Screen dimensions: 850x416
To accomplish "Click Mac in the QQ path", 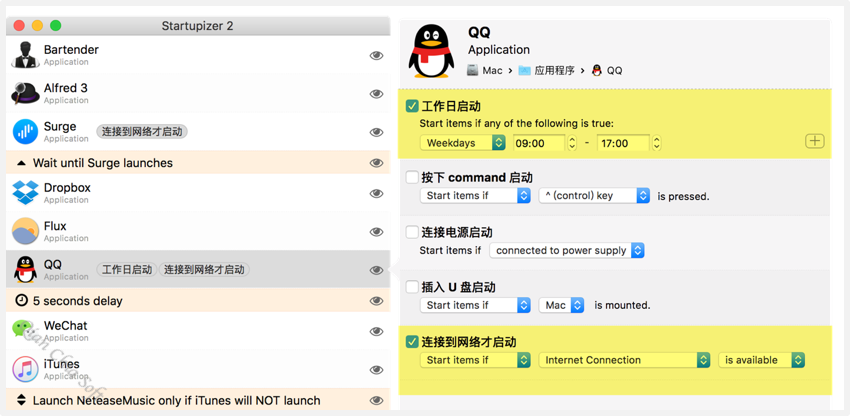I will pyautogui.click(x=492, y=71).
